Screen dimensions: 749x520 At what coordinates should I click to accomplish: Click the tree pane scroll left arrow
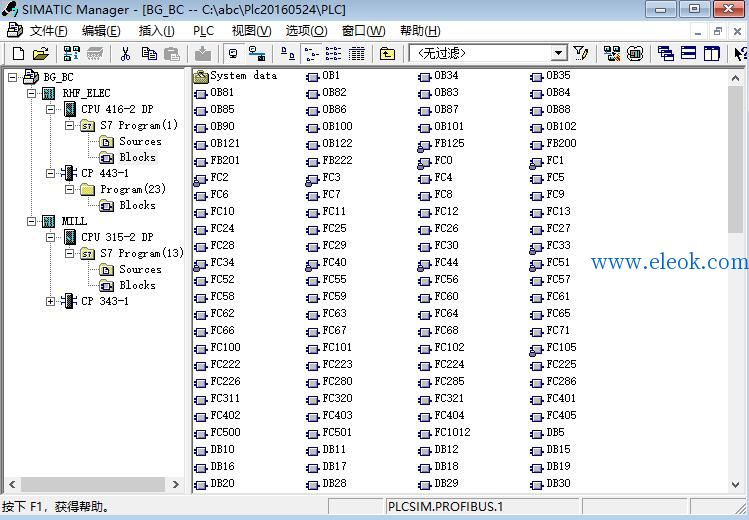[12, 484]
